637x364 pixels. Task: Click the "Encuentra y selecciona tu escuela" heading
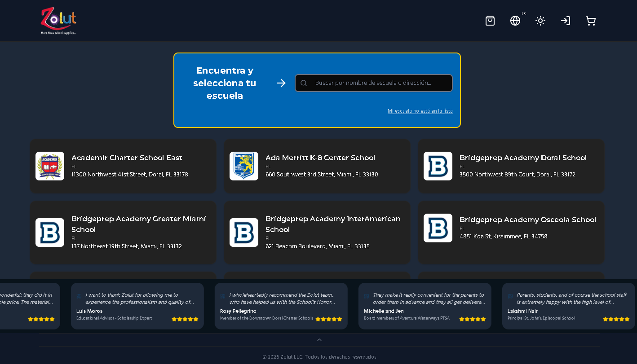[x=225, y=83]
